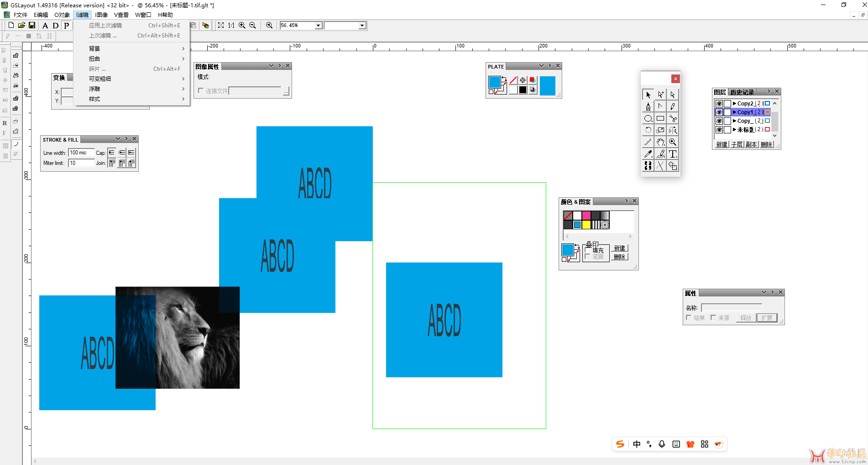
Task: Hide the Copy_ layer with eye icon
Action: pos(719,121)
